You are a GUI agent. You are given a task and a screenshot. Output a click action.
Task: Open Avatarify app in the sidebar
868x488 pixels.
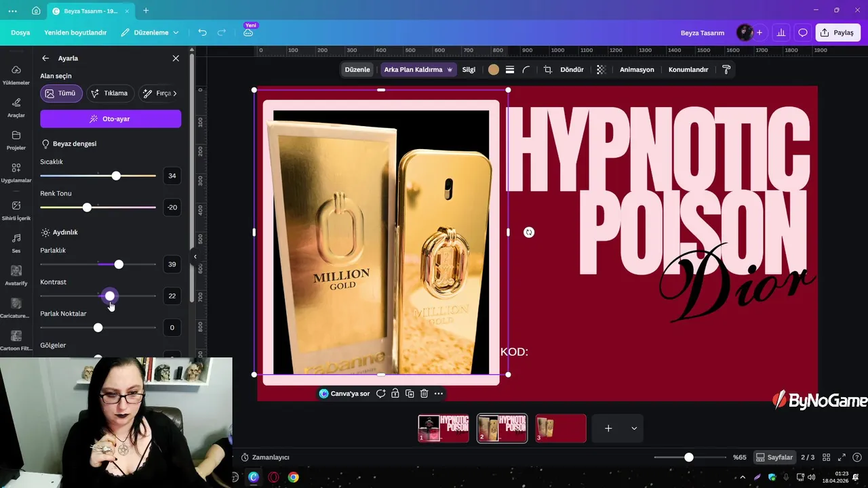tap(16, 275)
